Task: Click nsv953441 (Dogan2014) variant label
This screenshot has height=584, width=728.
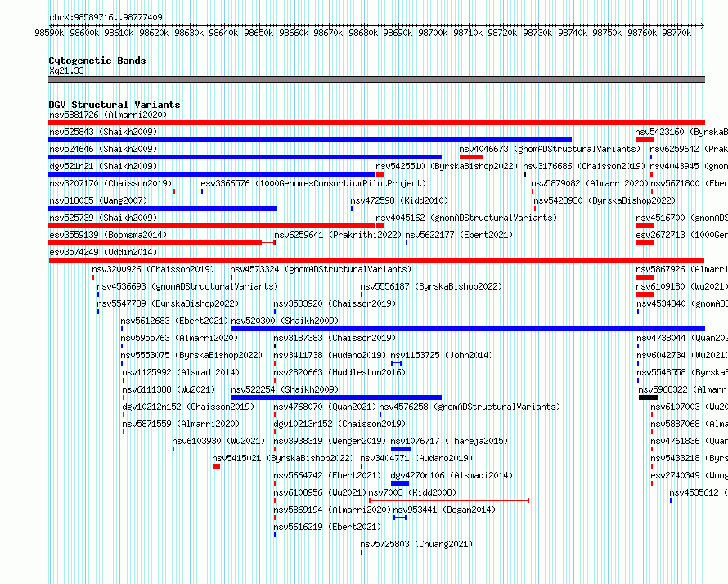Action: click(444, 510)
